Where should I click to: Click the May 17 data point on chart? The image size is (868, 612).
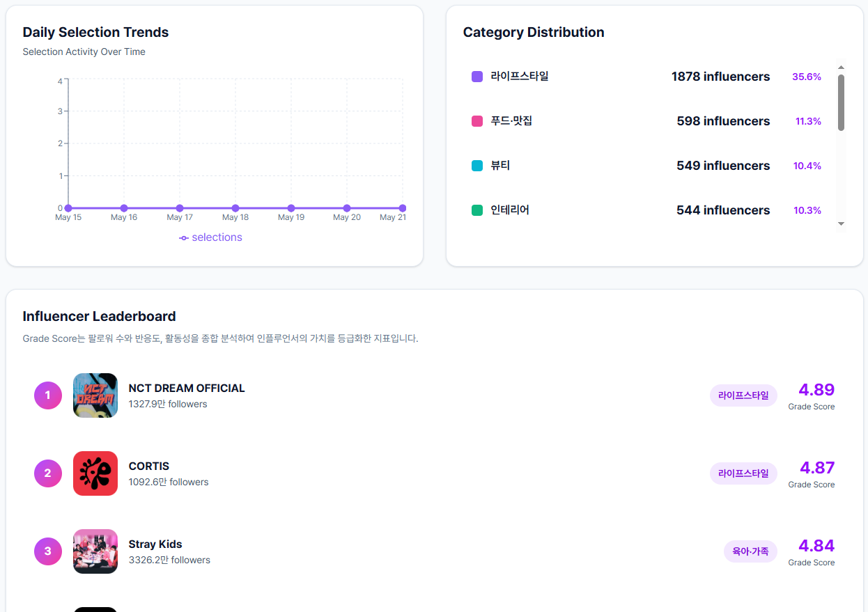click(180, 208)
